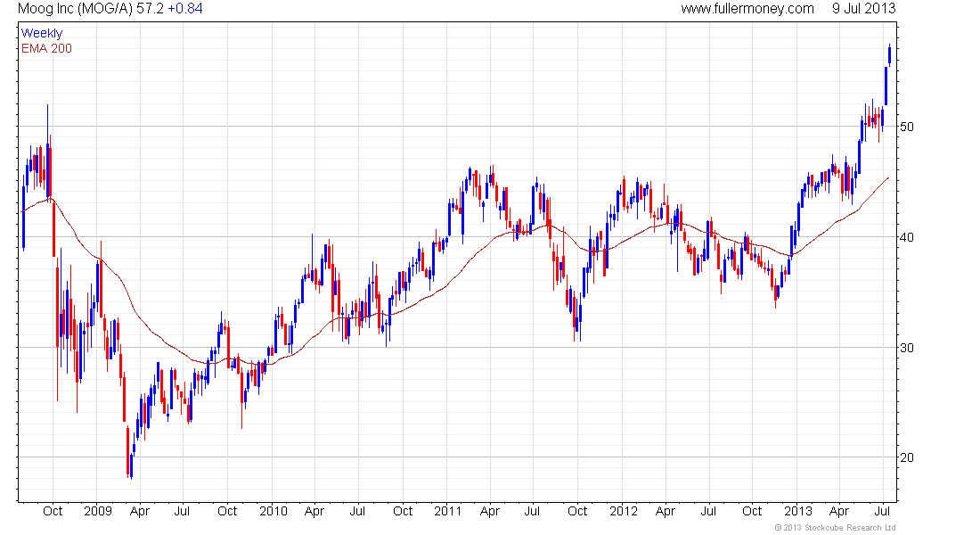Select the 2009 year marker on time axis

click(97, 511)
